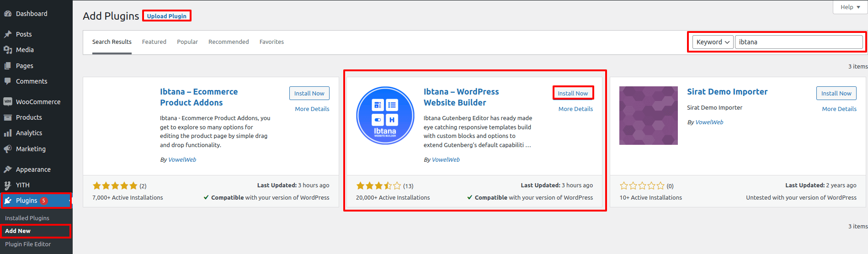Install Ibtana WordPress Website Builder plugin

point(573,93)
